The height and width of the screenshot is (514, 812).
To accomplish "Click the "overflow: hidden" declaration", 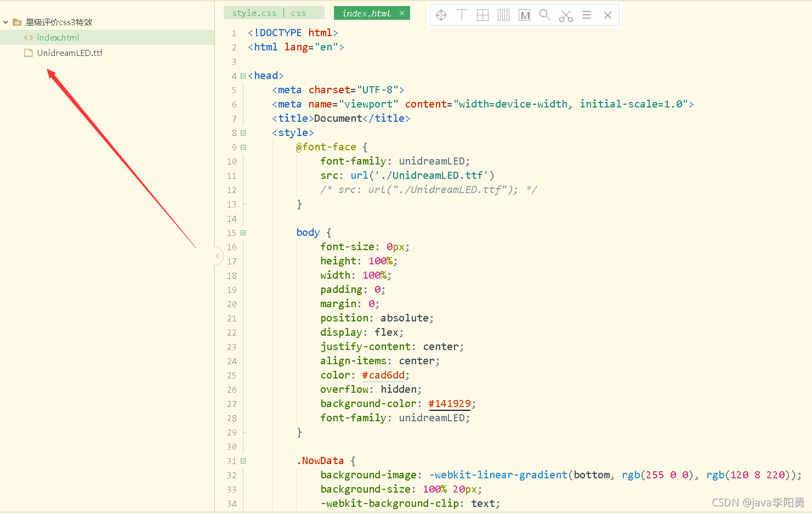I will (x=371, y=389).
